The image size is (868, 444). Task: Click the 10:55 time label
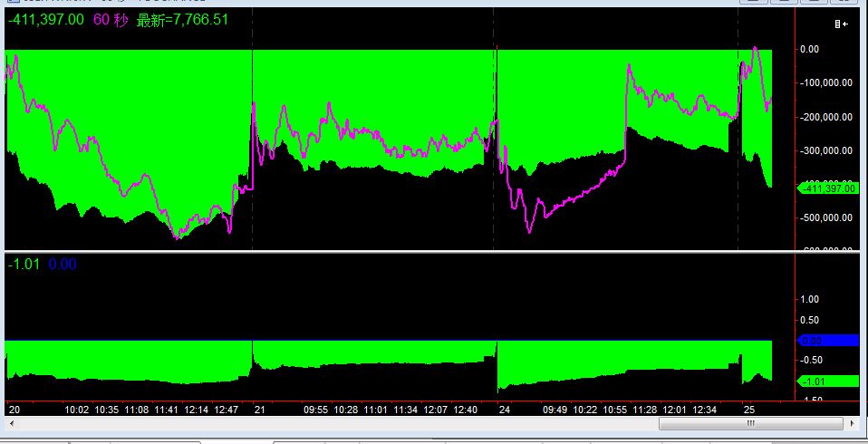[615, 410]
